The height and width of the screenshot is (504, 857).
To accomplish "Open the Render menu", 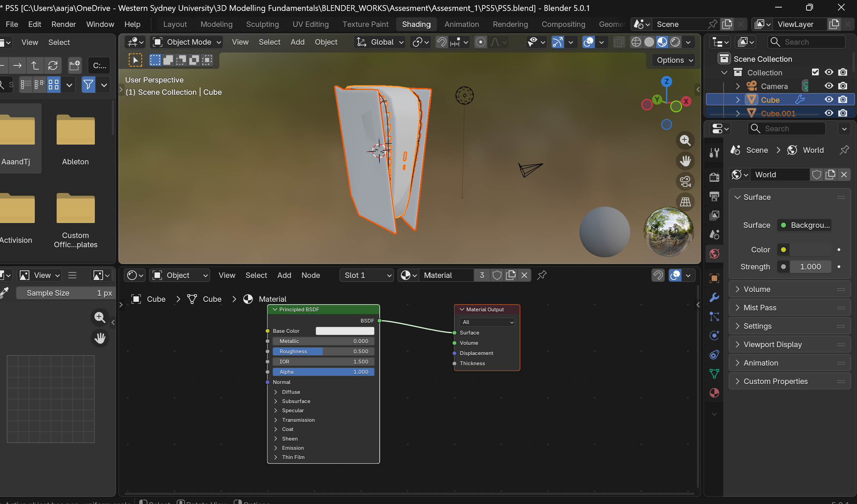I will (63, 24).
